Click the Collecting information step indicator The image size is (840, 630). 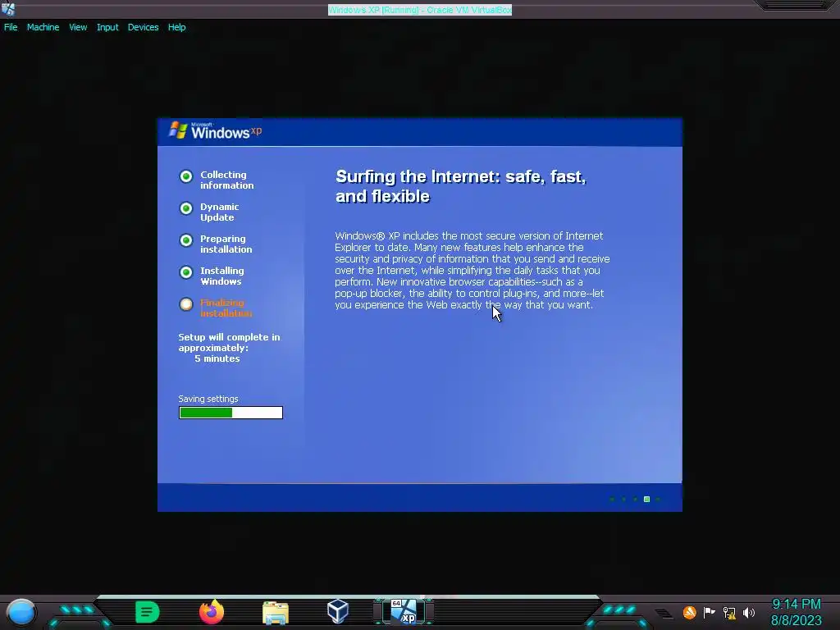[186, 176]
